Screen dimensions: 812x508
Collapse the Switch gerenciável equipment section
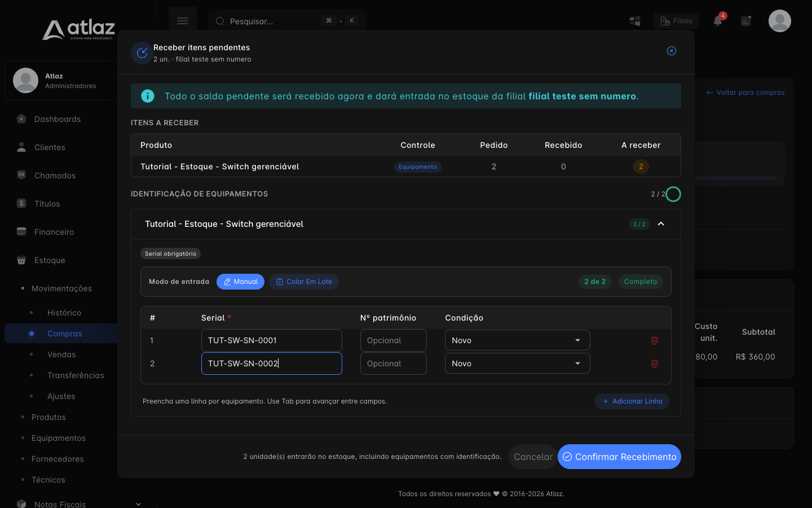tap(661, 224)
